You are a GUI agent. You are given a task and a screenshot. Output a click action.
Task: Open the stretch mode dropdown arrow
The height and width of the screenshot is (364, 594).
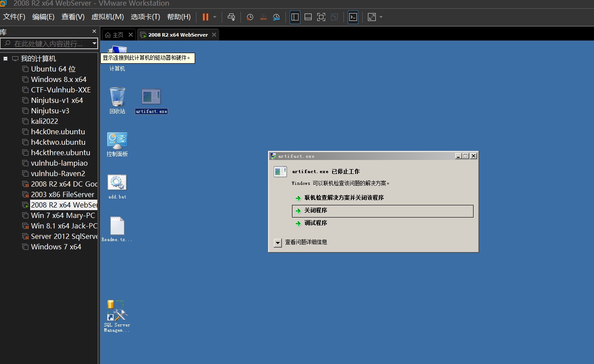(381, 17)
